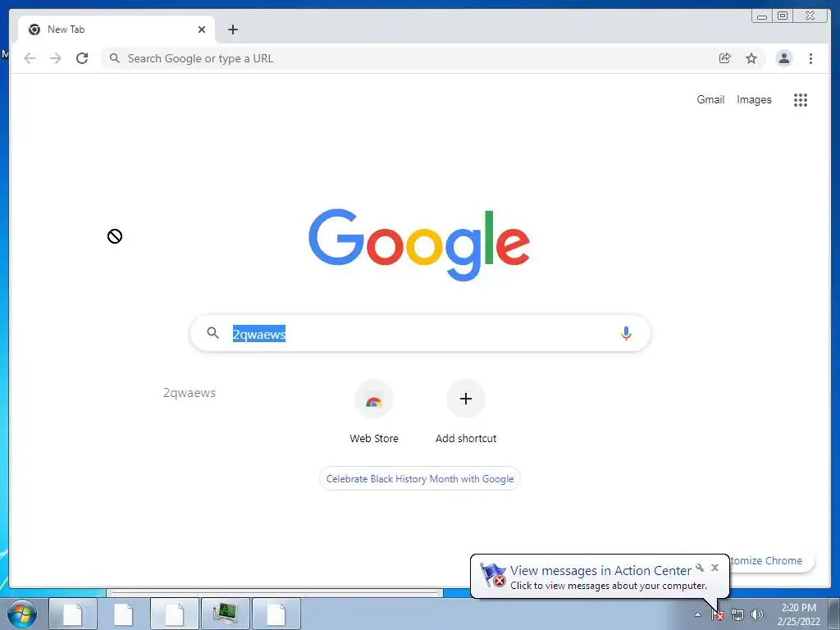Click the forward navigation arrow
The height and width of the screenshot is (630, 840).
[x=56, y=58]
